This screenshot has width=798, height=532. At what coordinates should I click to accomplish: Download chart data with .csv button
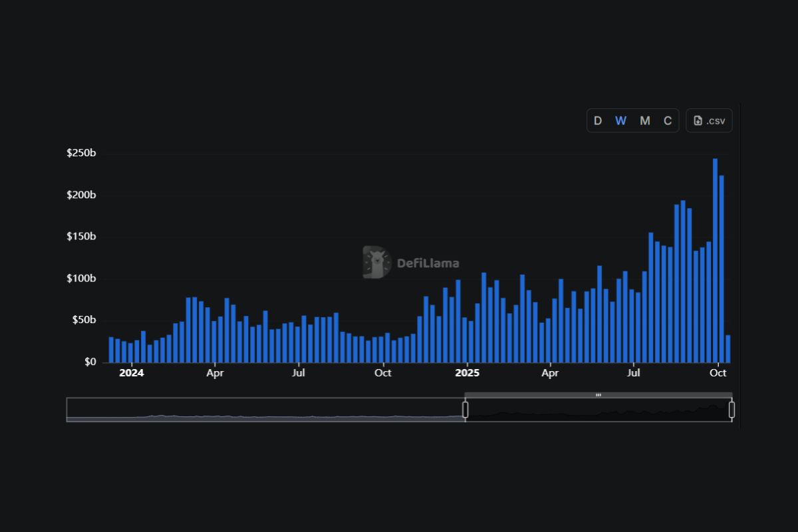tap(709, 121)
